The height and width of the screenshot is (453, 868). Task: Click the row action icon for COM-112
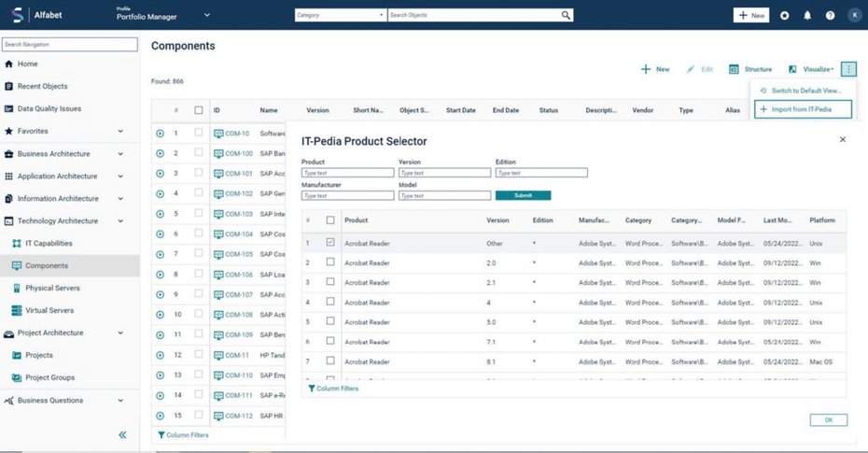pos(160,416)
